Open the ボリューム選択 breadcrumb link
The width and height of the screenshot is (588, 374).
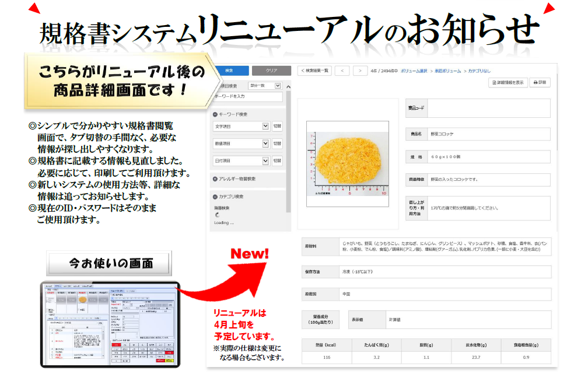pos(414,71)
